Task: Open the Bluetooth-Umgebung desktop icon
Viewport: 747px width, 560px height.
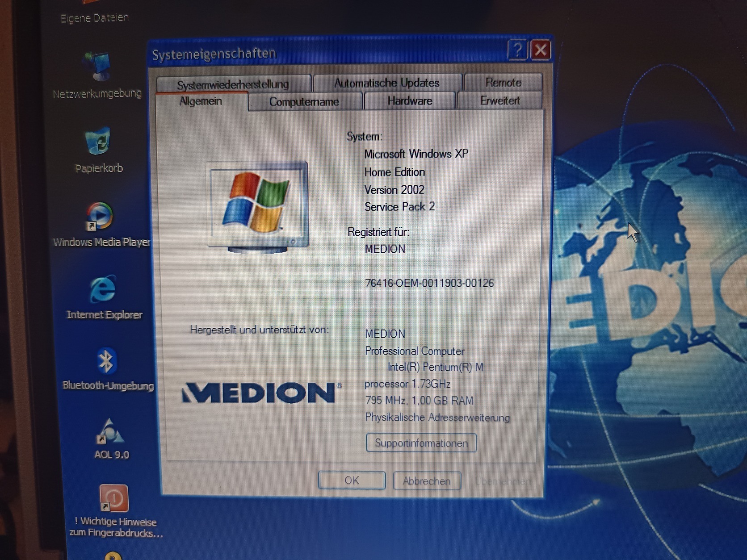Action: pos(106,361)
